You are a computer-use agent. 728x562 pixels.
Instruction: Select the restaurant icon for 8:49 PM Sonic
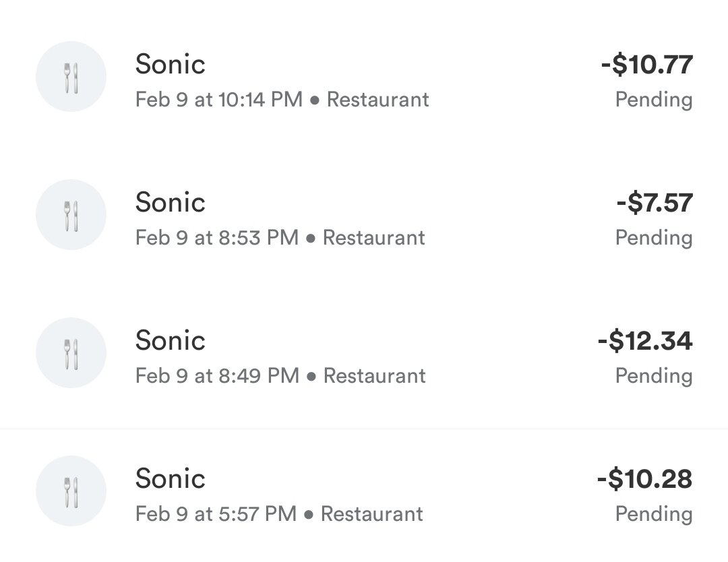click(x=71, y=352)
